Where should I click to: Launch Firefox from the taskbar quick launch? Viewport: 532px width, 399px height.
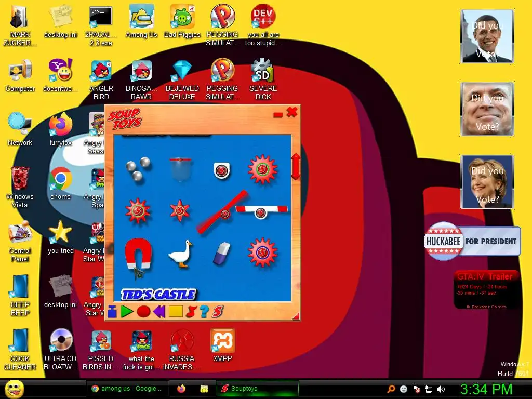[x=181, y=389]
